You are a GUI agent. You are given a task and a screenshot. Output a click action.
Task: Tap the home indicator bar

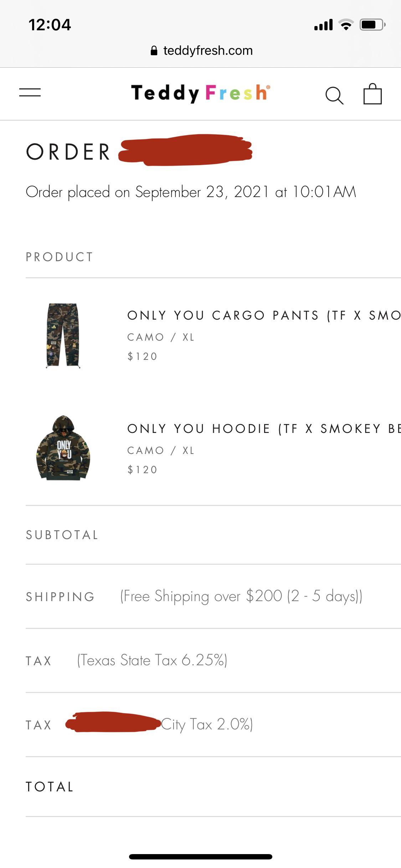(200, 857)
